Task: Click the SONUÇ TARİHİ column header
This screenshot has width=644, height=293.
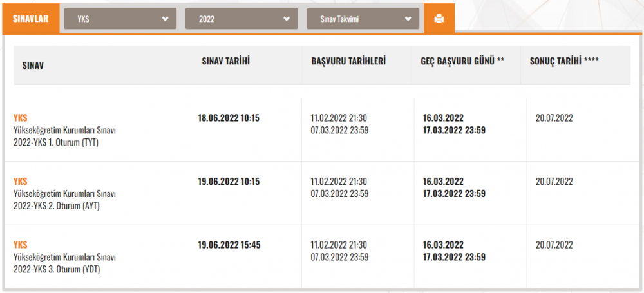Action: (563, 61)
